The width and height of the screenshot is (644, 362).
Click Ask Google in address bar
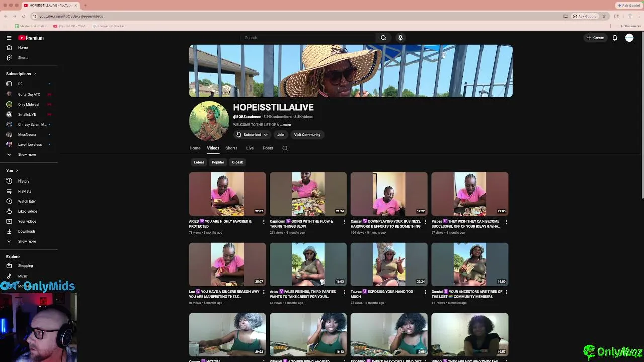[x=585, y=16]
